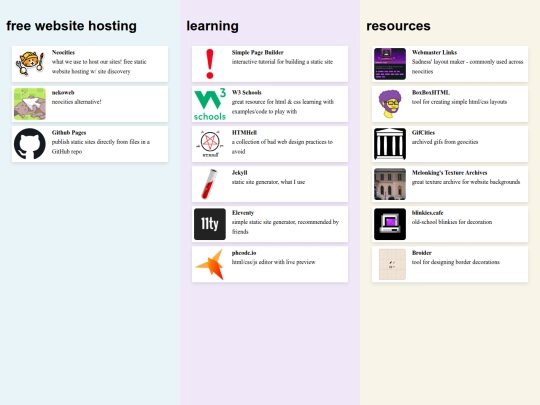The image size is (540, 405).
Task: Click 'tool for designing border decorations' text
Action: (x=456, y=262)
